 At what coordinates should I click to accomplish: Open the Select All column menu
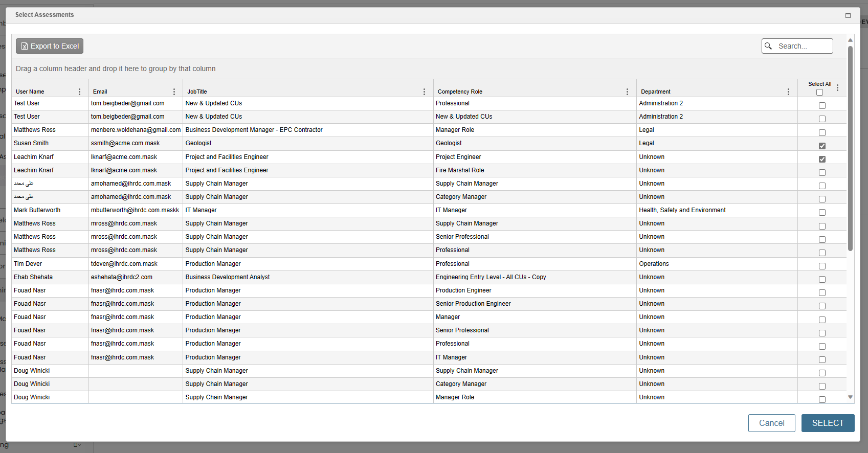(x=837, y=88)
